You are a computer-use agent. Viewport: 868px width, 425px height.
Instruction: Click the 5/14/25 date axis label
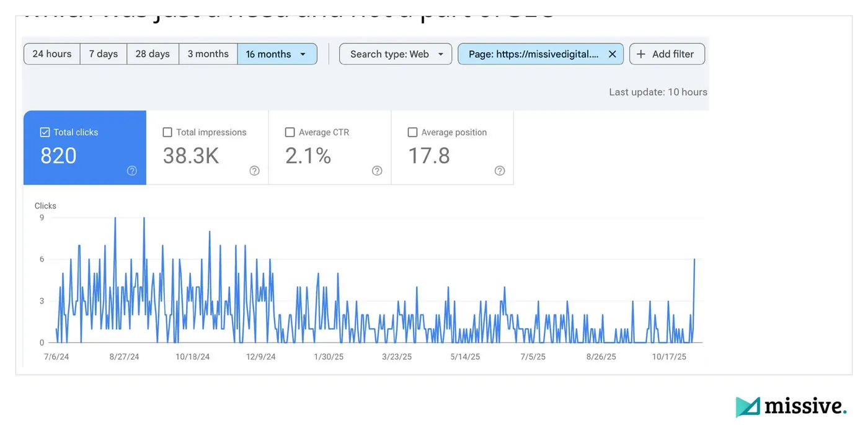pyautogui.click(x=465, y=357)
